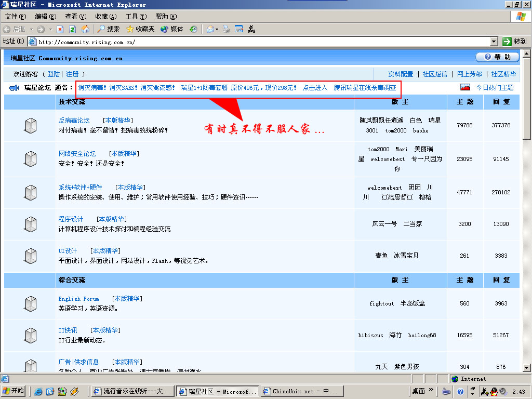Click the IE Forward arrow button
532x399 pixels.
(x=41, y=30)
